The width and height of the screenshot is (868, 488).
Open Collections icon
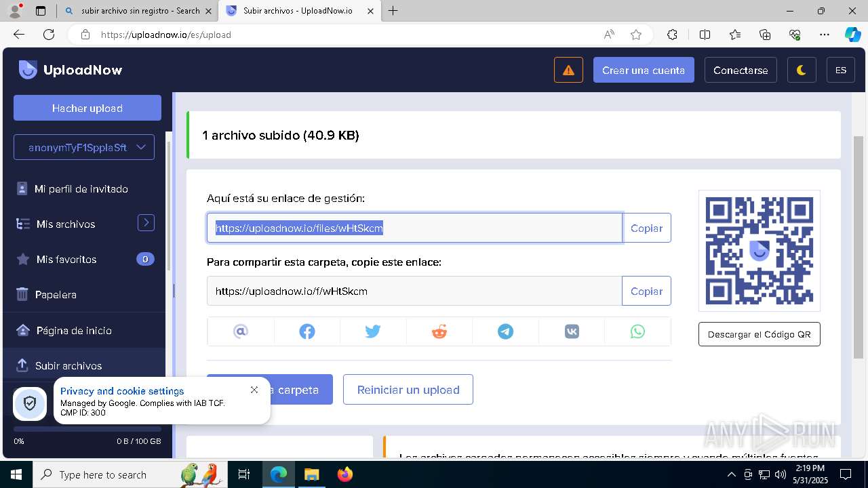coord(765,35)
